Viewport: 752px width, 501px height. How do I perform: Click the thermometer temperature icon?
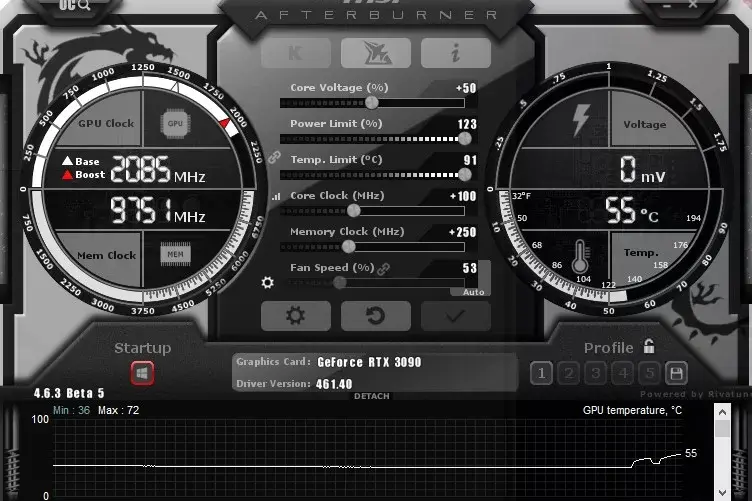pyautogui.click(x=580, y=256)
